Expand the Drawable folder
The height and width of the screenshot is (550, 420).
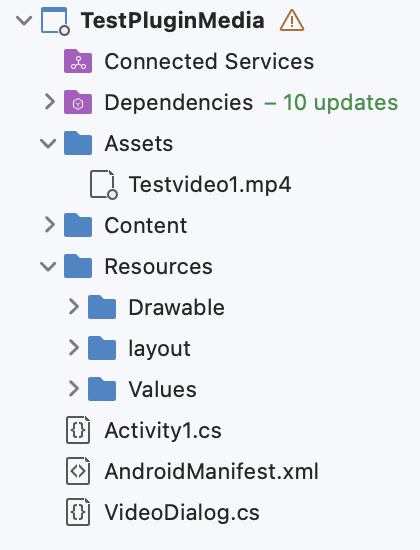74,307
